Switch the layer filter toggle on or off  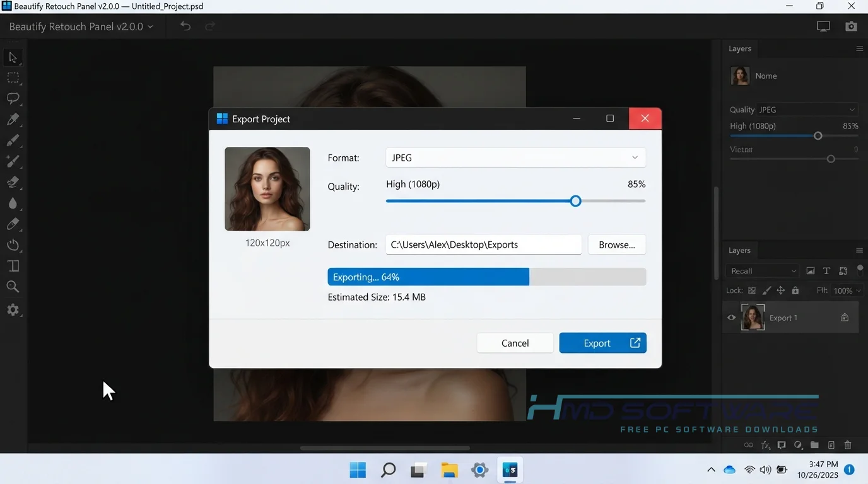point(860,269)
